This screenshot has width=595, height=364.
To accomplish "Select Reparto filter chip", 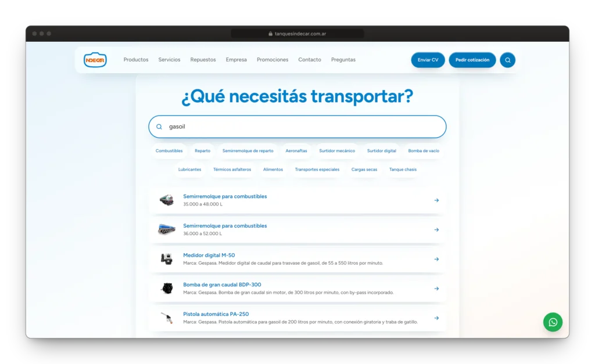I will (x=202, y=151).
